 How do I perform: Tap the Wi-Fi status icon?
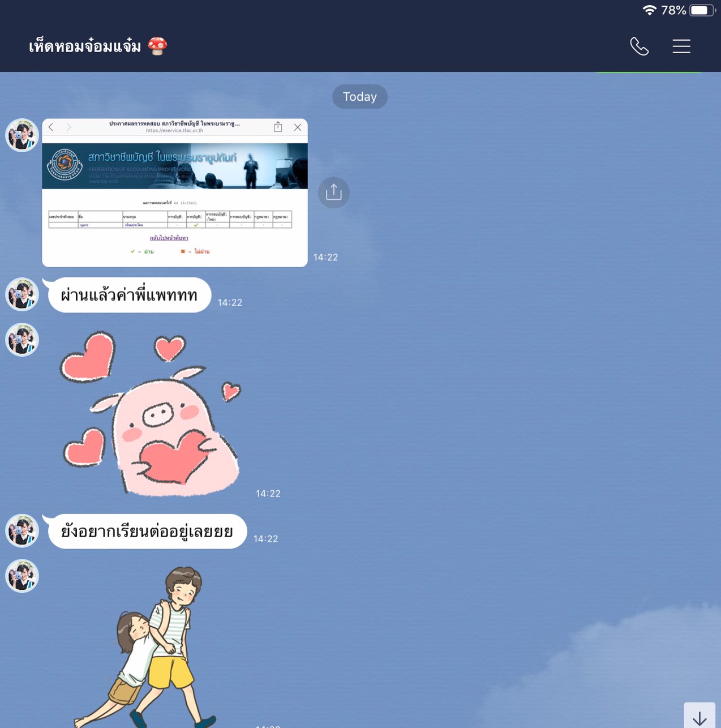[x=649, y=10]
